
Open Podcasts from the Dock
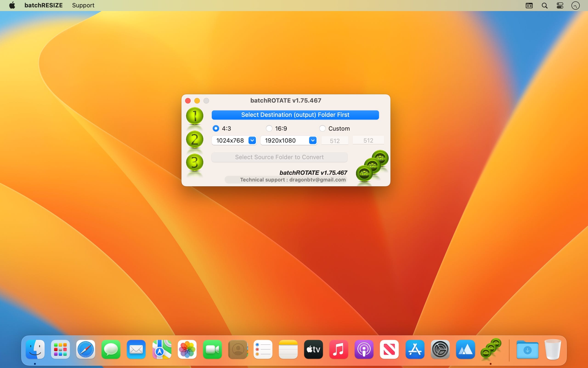coord(364,349)
